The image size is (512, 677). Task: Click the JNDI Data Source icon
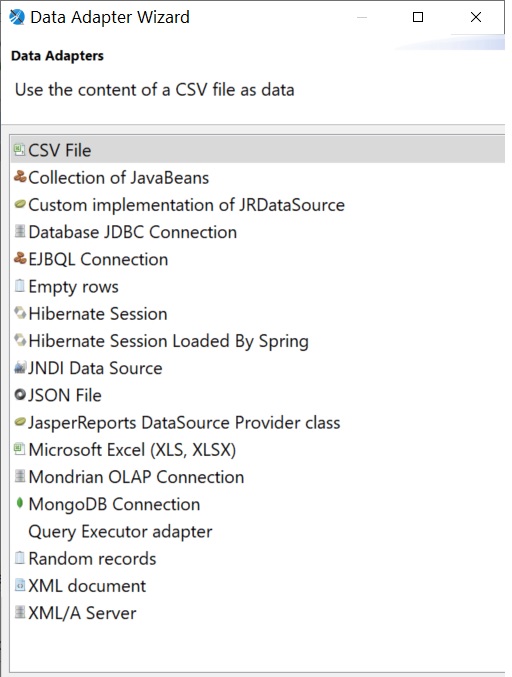20,367
